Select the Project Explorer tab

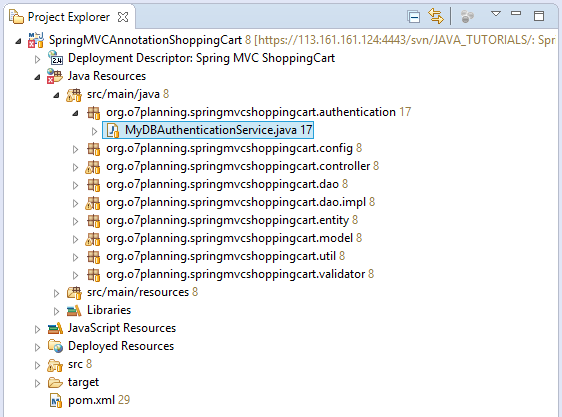(x=69, y=17)
